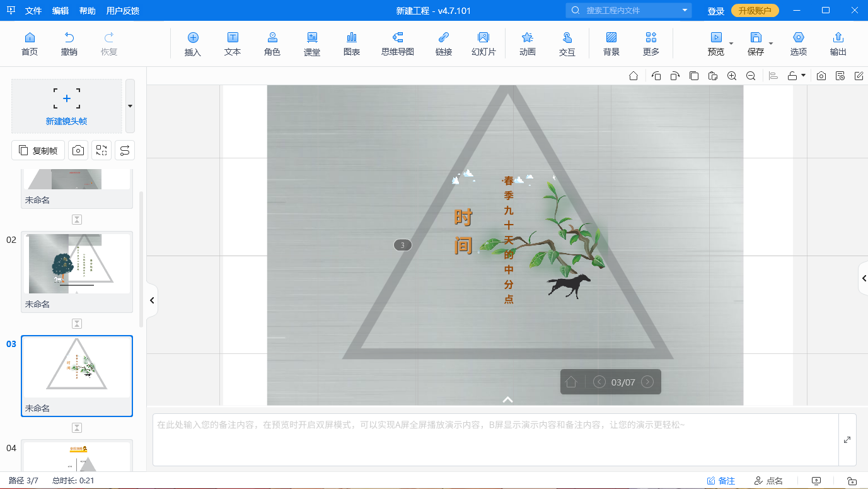
Task: Click the search project files field
Action: (628, 10)
